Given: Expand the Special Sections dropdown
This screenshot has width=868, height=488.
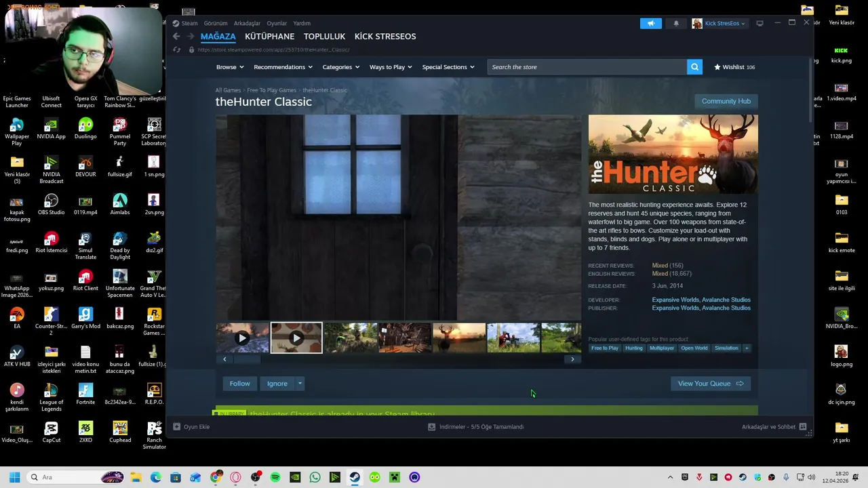Looking at the screenshot, I should coord(448,67).
